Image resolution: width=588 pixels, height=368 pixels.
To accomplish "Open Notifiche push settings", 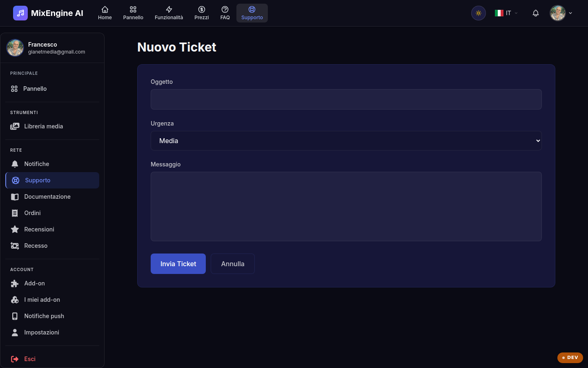I will point(52,316).
